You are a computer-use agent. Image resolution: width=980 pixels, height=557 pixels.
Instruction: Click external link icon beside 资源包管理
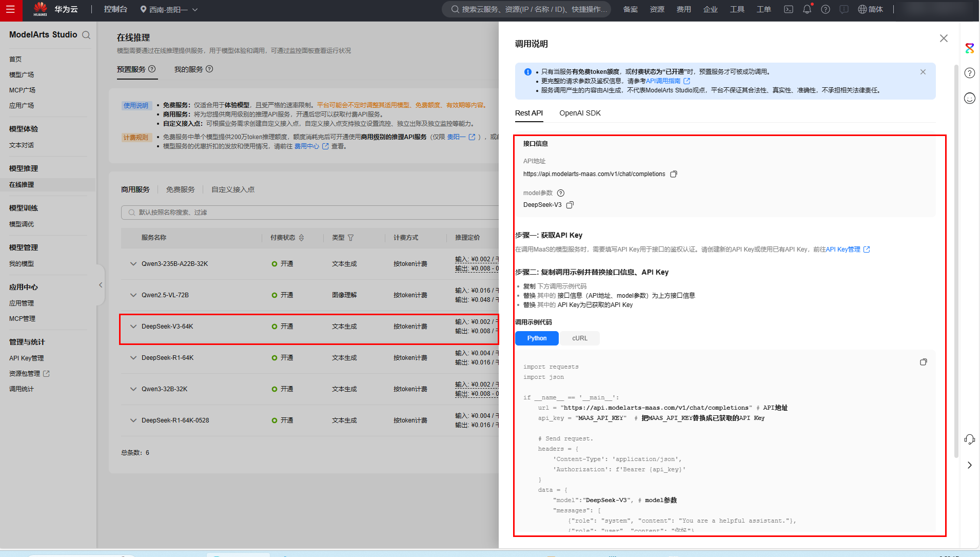point(46,374)
